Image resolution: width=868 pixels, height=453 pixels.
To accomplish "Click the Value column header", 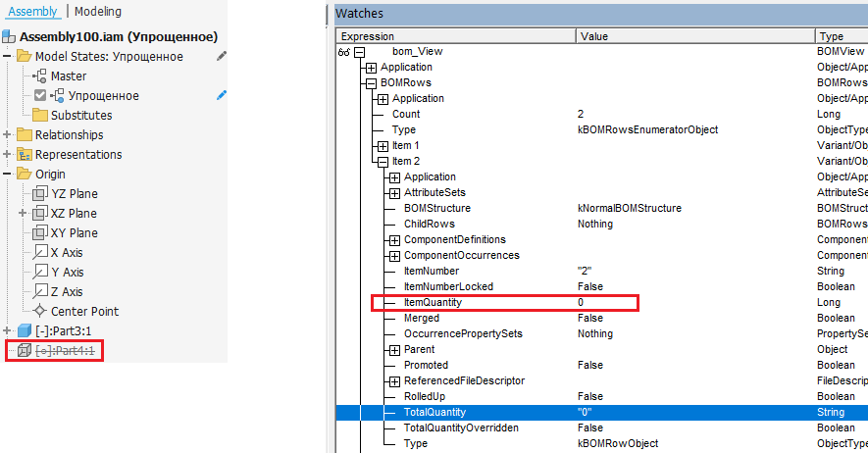I will tap(695, 36).
